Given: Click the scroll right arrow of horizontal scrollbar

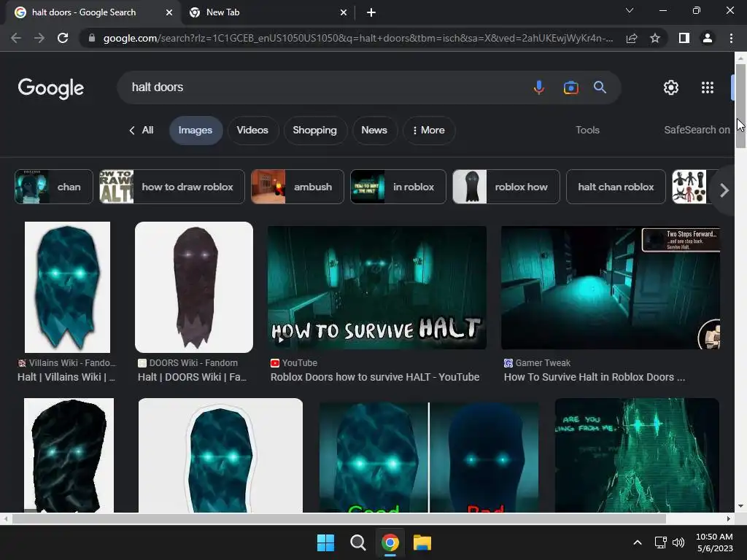Looking at the screenshot, I should coord(729,518).
